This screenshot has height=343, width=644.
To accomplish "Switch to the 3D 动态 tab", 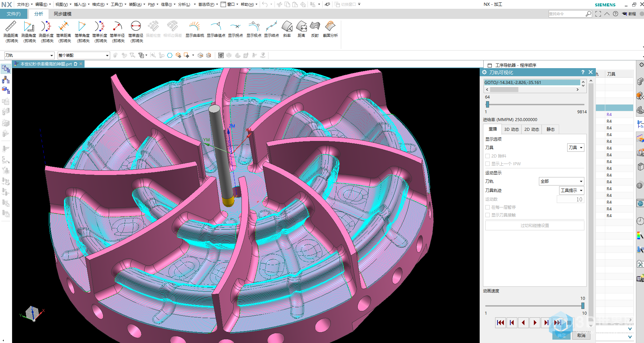I will [511, 129].
